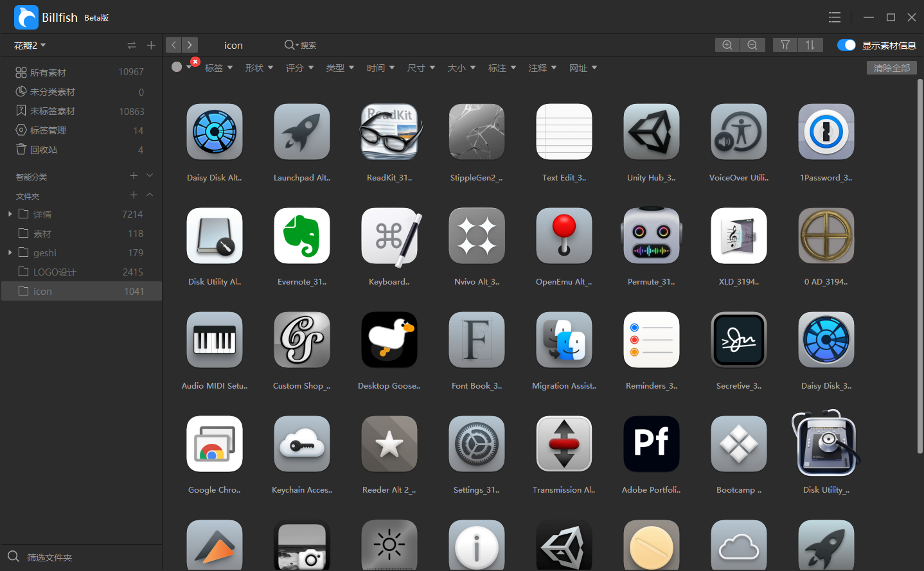Viewport: 924px width, 571px height.
Task: Select the LOGO设计 folder
Action: [81, 272]
